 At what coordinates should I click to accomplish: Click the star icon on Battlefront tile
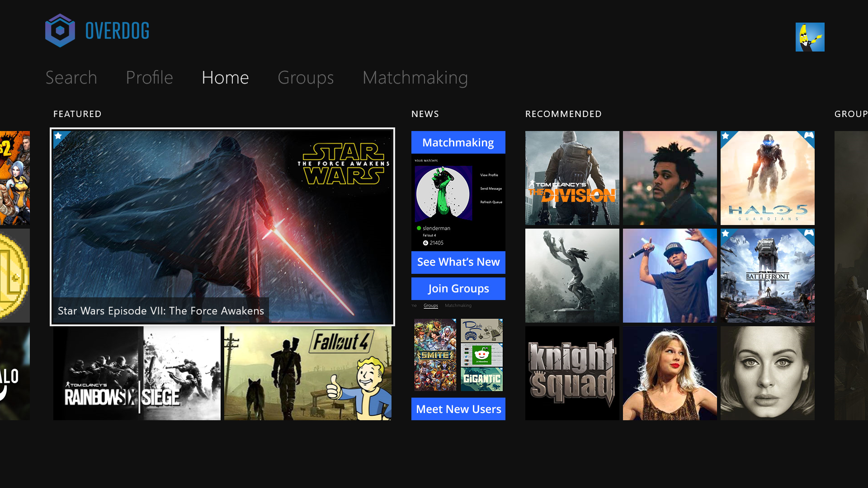click(x=726, y=234)
